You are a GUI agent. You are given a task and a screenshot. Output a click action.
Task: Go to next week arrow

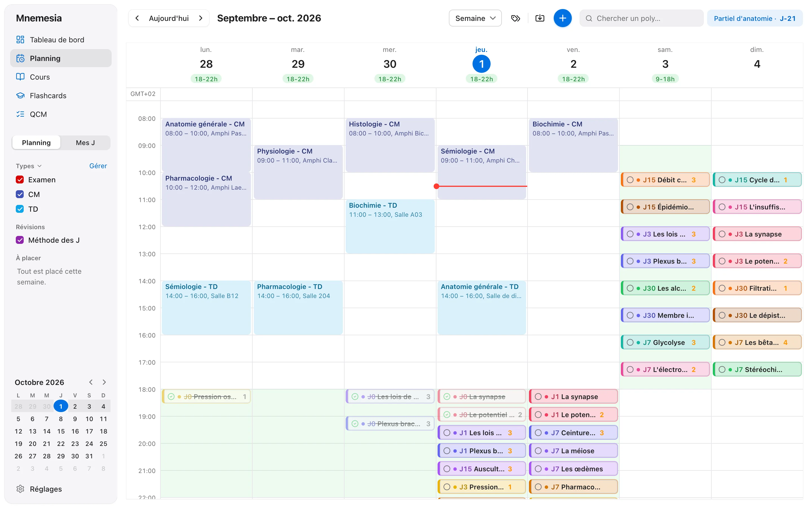pos(201,18)
